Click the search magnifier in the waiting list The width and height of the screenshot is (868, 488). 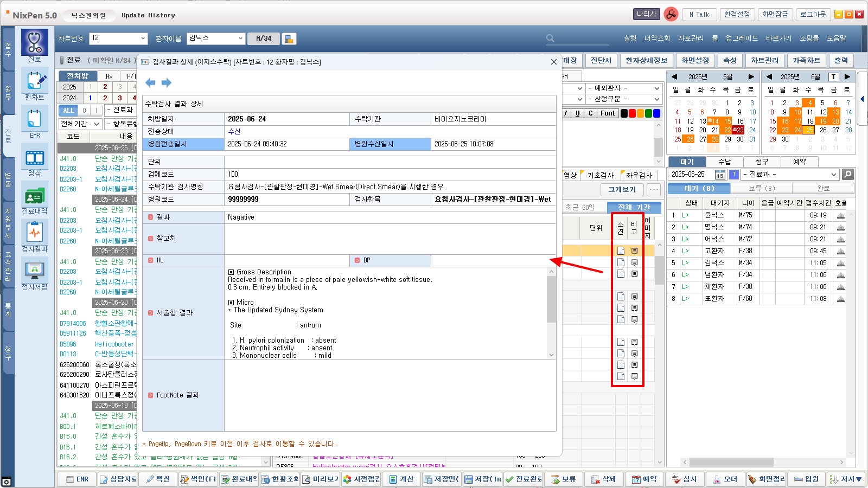pyautogui.click(x=847, y=175)
